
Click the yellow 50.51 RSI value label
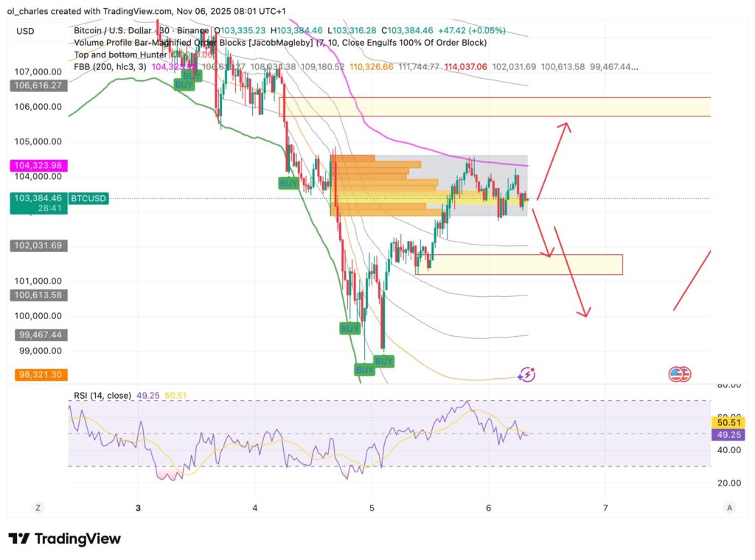pos(728,423)
